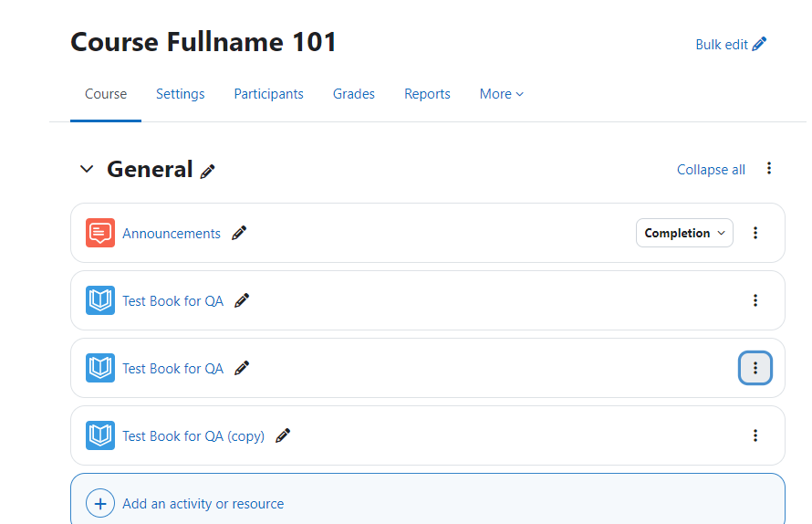Image resolution: width=812 pixels, height=524 pixels.
Task: Open the Announcements three-dot actions menu
Action: point(755,233)
